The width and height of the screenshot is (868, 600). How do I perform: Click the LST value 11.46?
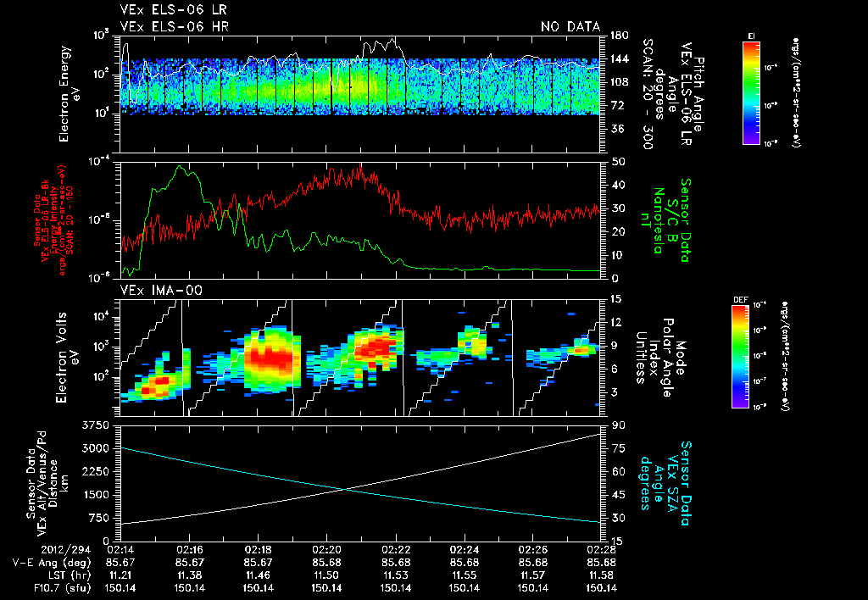pyautogui.click(x=258, y=575)
